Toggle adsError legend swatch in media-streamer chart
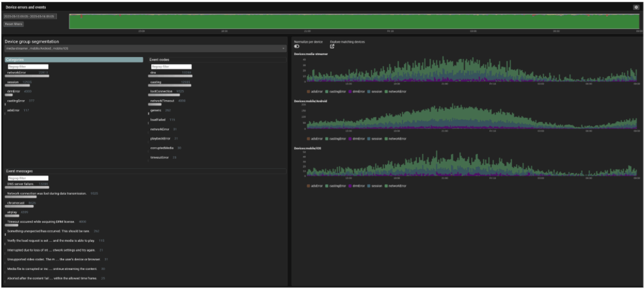This screenshot has width=644, height=296. 308,91
